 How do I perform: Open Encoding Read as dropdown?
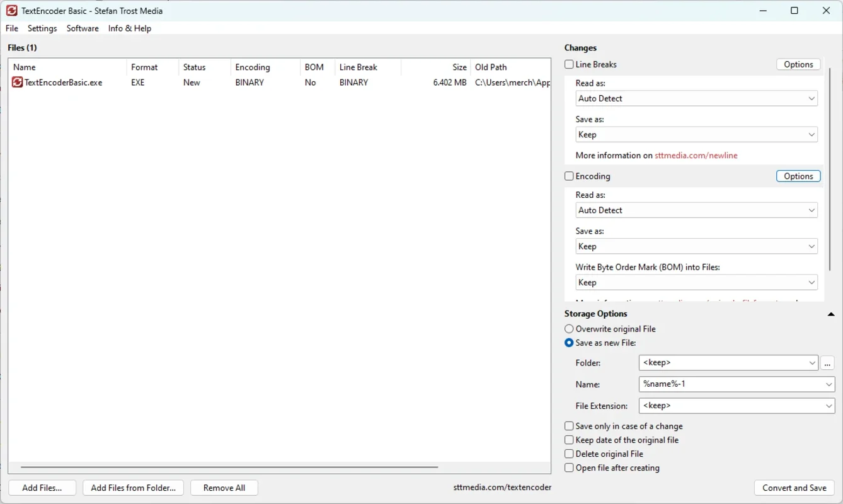pyautogui.click(x=697, y=210)
